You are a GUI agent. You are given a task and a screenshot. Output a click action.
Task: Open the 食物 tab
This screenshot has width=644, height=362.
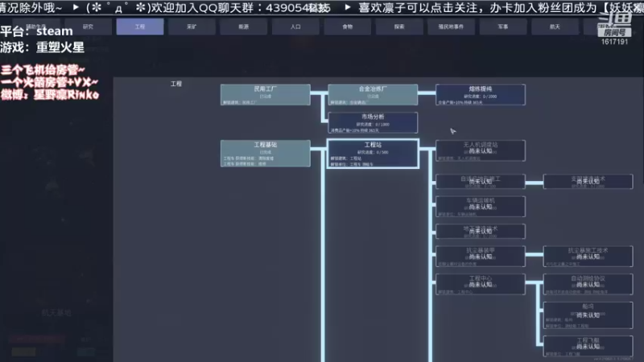(348, 27)
